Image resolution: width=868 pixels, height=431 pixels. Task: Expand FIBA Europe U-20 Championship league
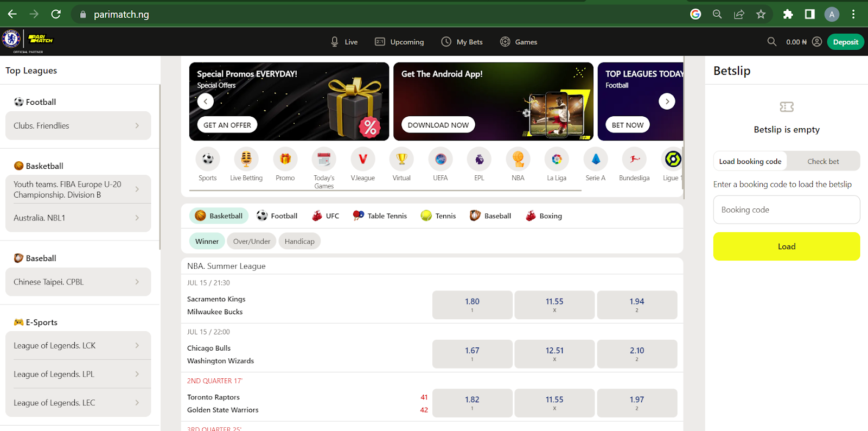tap(78, 189)
